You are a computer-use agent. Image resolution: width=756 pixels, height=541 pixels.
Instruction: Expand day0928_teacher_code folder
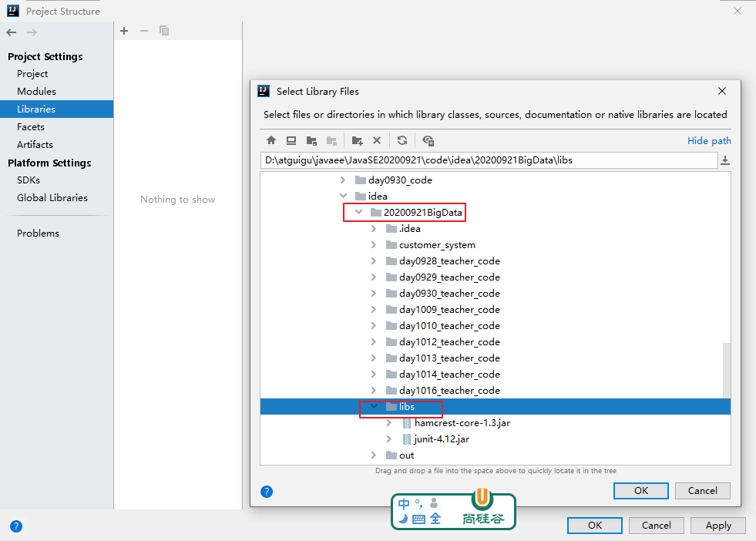(374, 260)
